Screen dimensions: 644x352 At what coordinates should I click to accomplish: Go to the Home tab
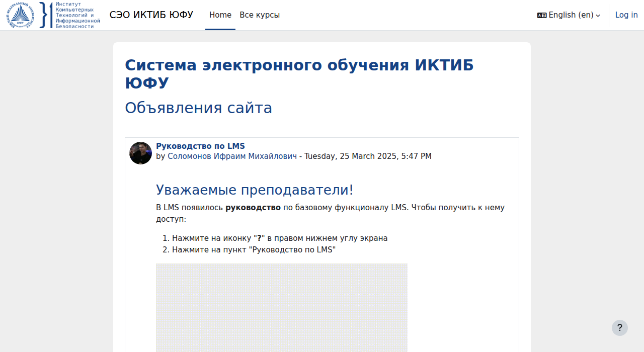[220, 15]
